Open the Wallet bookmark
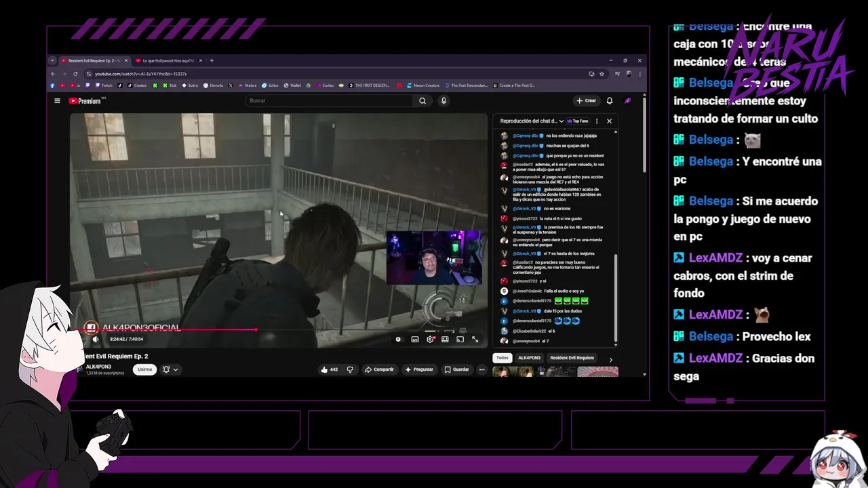Viewport: 868px width, 488px height. tap(292, 85)
